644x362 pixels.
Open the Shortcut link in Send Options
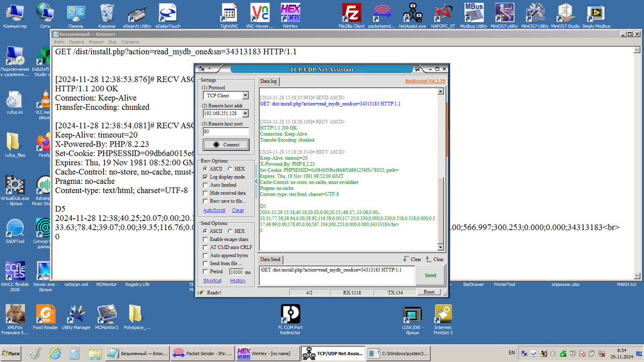click(x=213, y=280)
